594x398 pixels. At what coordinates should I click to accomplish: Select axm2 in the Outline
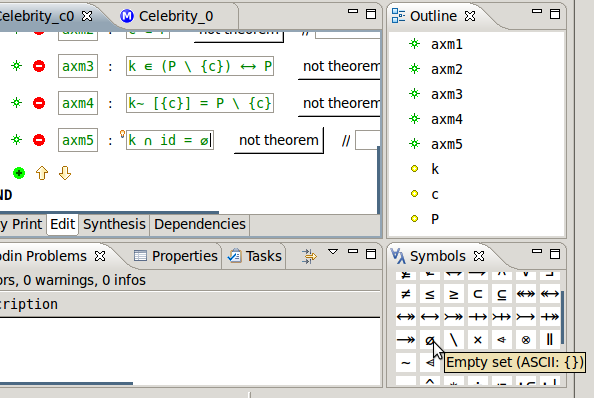[x=446, y=69]
